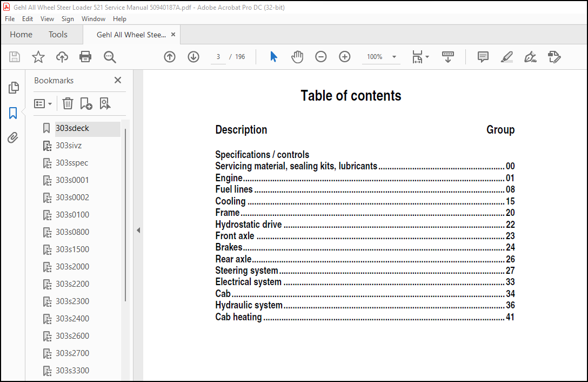Viewport: 588px width, 382px height.
Task: Enable scrolling read mode icon
Action: 447,57
